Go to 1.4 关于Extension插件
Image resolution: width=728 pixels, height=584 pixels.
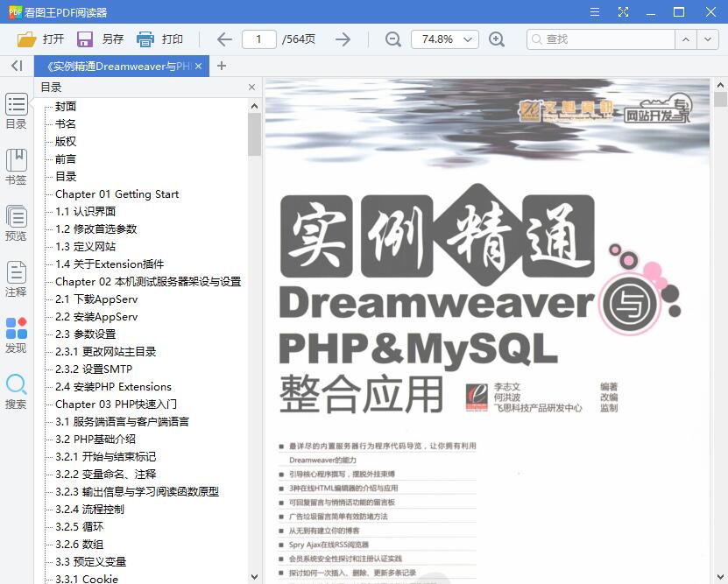[110, 264]
